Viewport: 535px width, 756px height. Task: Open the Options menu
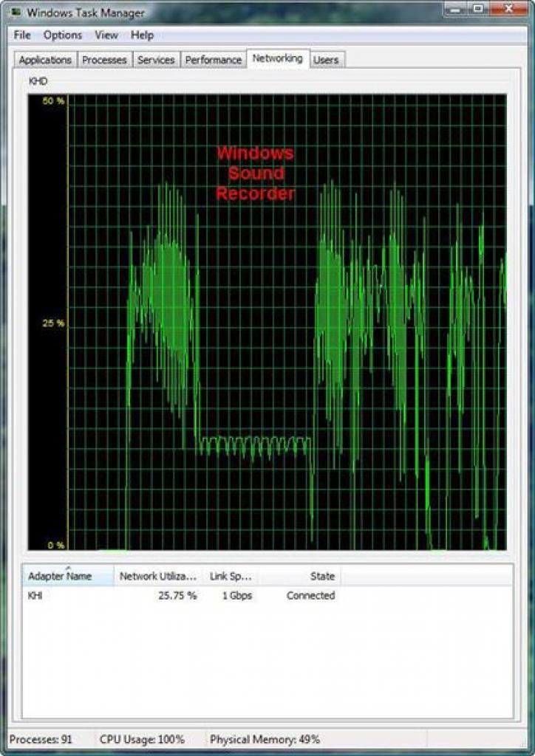click(x=63, y=35)
